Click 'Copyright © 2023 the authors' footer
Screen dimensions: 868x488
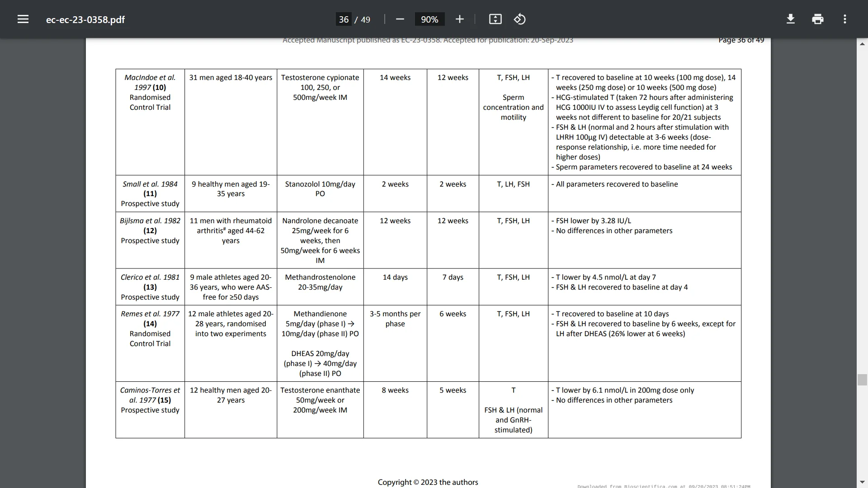pyautogui.click(x=428, y=482)
